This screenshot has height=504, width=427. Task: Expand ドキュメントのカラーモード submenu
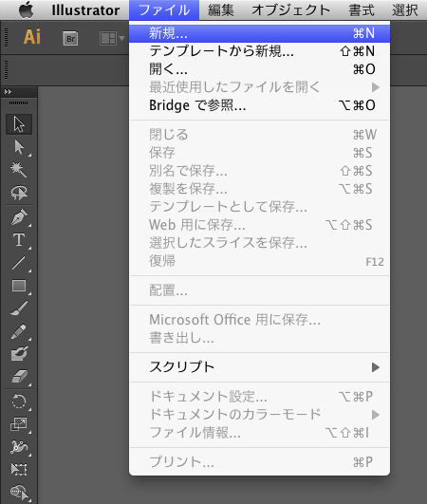pos(260,415)
